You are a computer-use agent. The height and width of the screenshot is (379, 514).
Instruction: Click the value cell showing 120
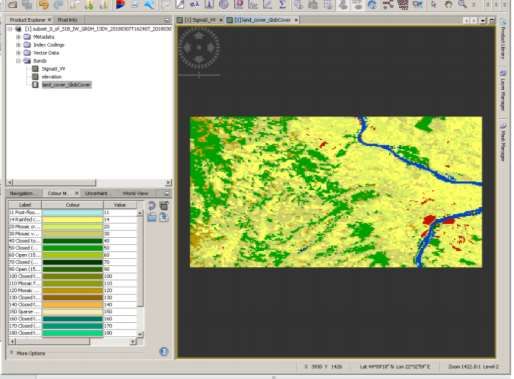point(120,290)
